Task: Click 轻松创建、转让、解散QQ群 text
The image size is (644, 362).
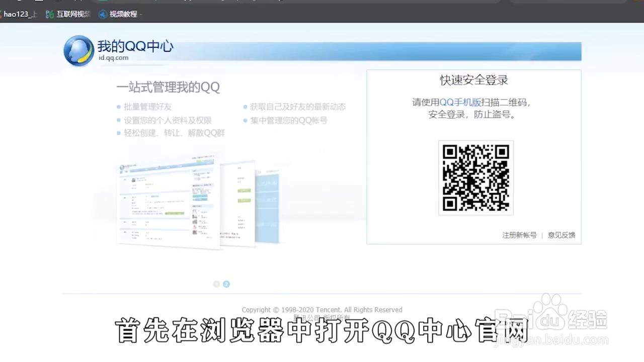Action: coord(174,133)
